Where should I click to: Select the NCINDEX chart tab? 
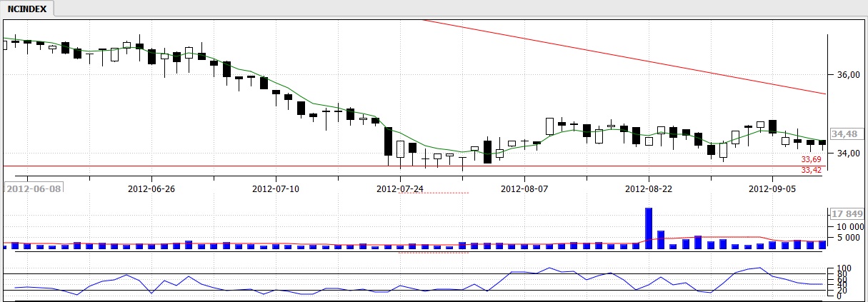click(29, 9)
